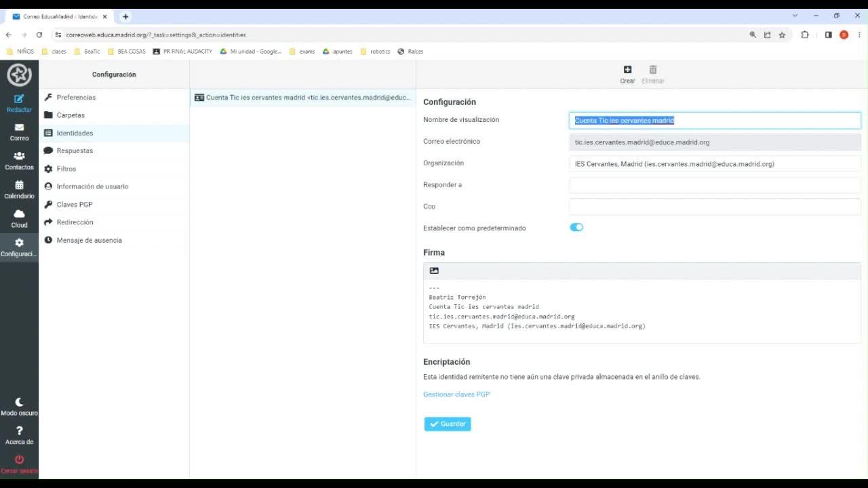The width and height of the screenshot is (868, 488).
Task: Click browser back arrow
Action: pos(9,35)
